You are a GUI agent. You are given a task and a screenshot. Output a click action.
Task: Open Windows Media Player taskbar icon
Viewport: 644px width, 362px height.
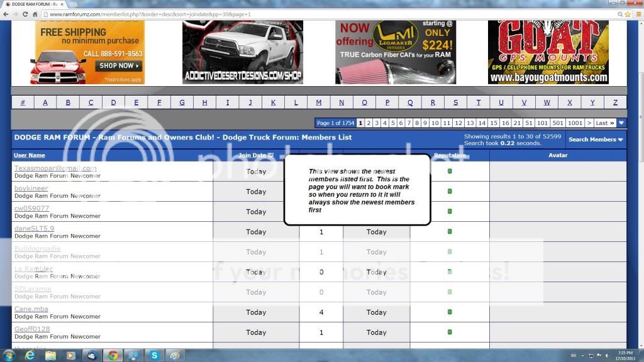coord(70,356)
